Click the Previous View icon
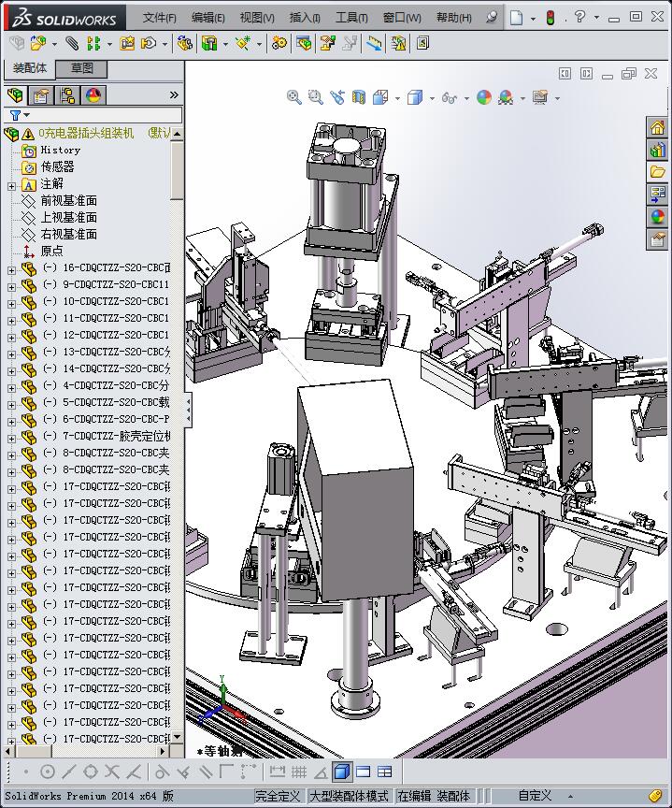The image size is (672, 808). click(337, 97)
